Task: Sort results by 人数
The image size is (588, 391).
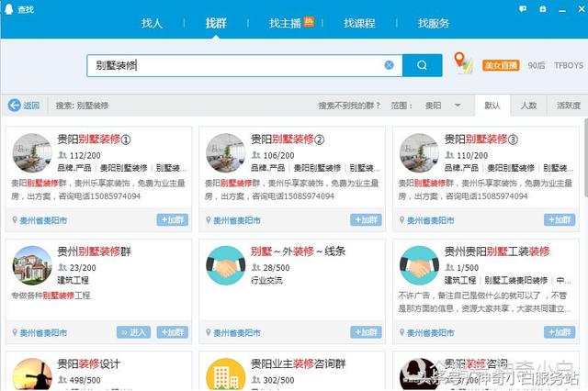Action: tap(528, 106)
